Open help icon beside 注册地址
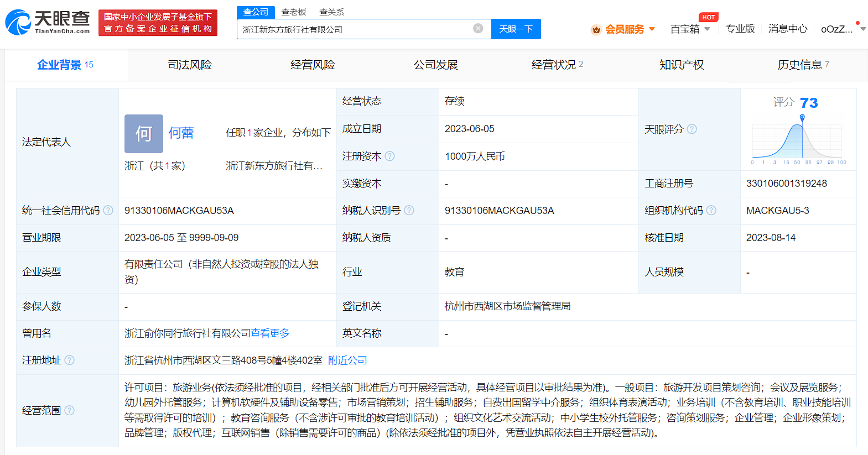This screenshot has width=868, height=455. point(69,360)
